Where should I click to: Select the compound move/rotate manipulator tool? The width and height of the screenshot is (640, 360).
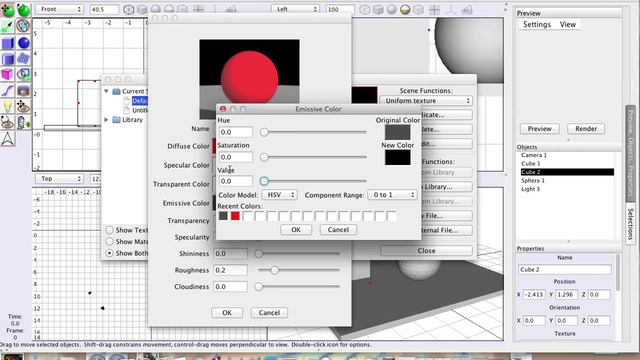[x=23, y=26]
